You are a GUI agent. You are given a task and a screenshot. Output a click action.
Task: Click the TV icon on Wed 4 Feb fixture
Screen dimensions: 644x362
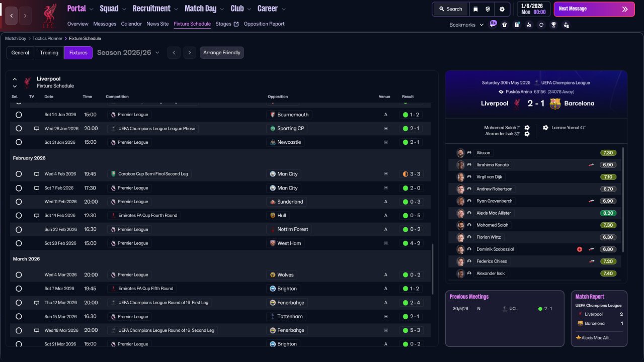pyautogui.click(x=36, y=174)
